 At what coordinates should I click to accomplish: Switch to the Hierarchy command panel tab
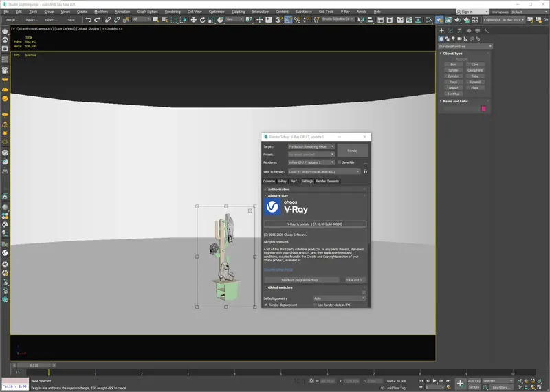[x=461, y=30]
